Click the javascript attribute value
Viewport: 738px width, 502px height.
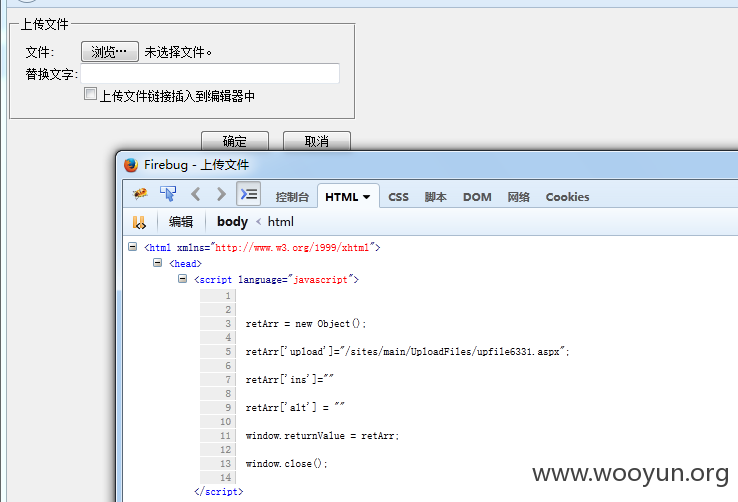[320, 279]
